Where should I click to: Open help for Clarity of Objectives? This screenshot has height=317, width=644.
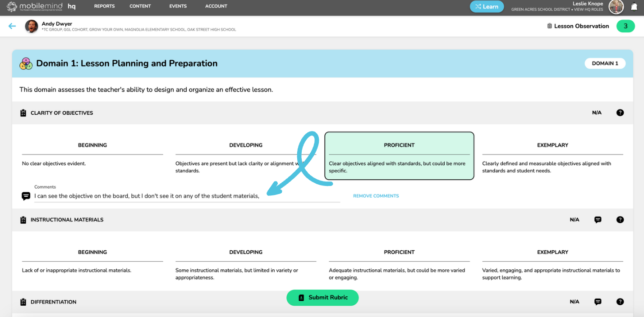click(620, 113)
